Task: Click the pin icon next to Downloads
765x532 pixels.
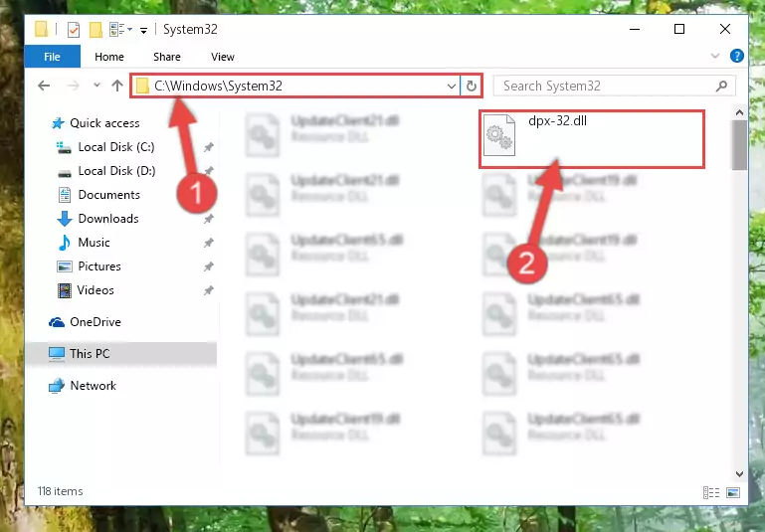Action: point(208,219)
